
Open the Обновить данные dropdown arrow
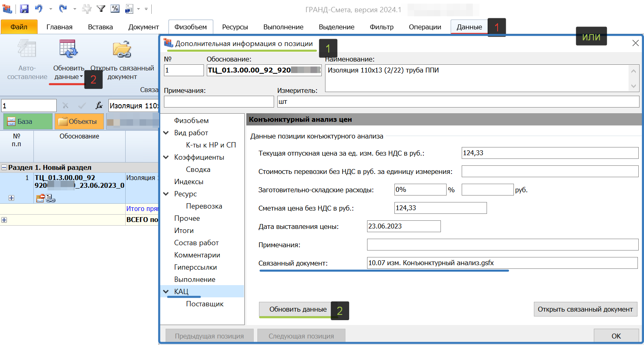(81, 77)
